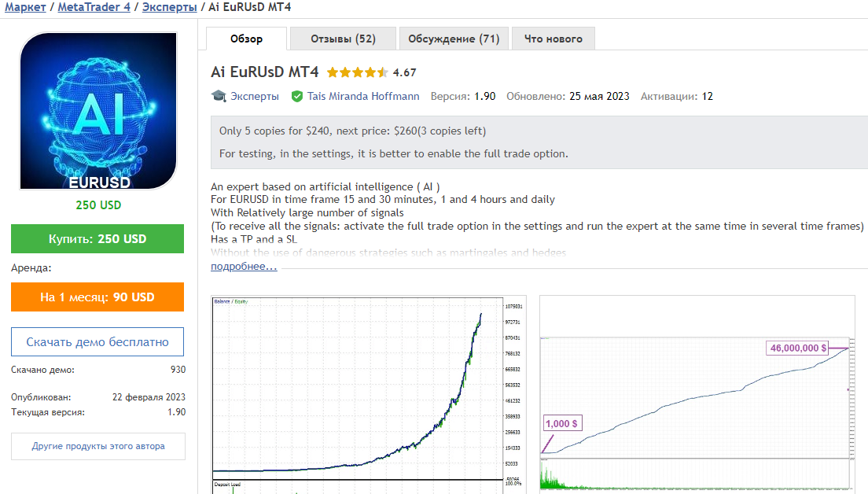Switch to the Обсуждение (71) tab
The width and height of the screenshot is (868, 494).
click(454, 39)
